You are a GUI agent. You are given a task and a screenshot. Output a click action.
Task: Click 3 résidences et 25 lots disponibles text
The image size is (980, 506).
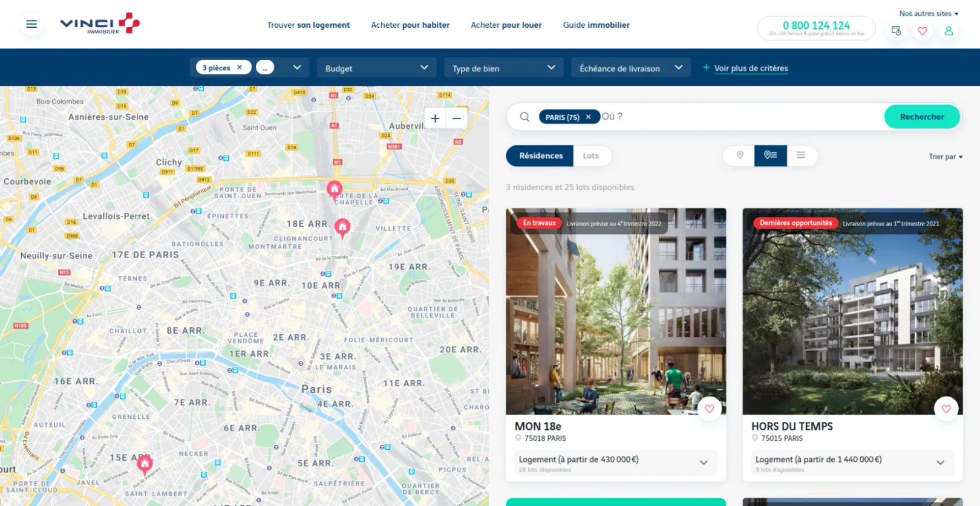coord(570,187)
